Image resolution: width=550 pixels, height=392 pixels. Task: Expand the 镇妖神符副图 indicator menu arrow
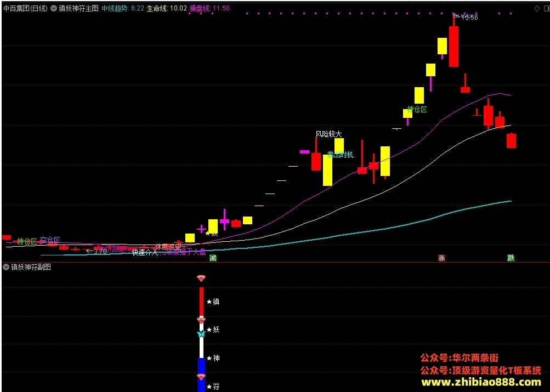[6, 267]
